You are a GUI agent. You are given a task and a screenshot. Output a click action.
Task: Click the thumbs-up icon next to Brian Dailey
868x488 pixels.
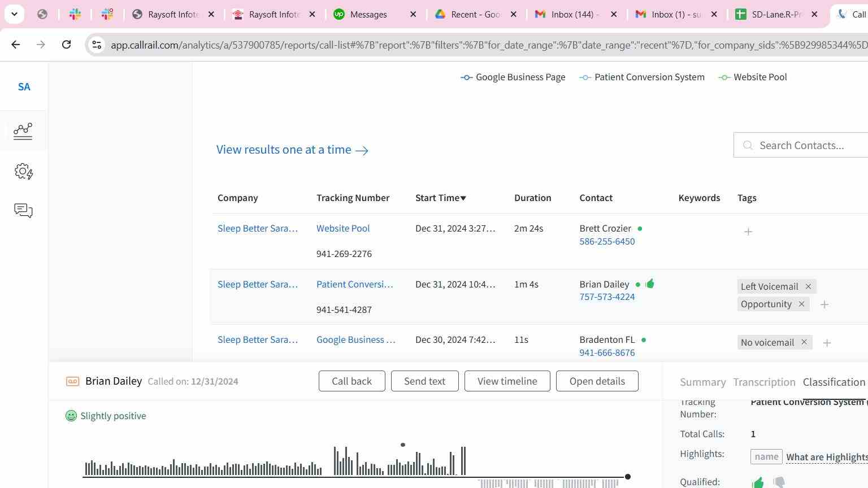pos(650,284)
